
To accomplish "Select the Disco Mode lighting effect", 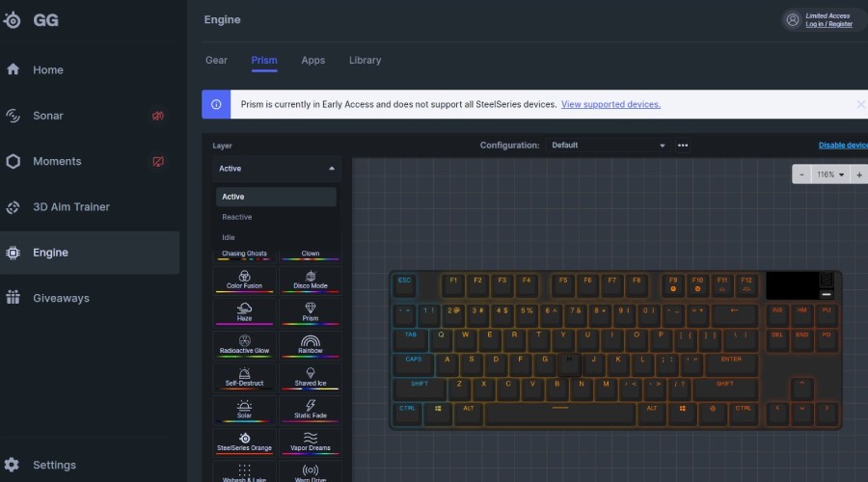I will (x=310, y=280).
